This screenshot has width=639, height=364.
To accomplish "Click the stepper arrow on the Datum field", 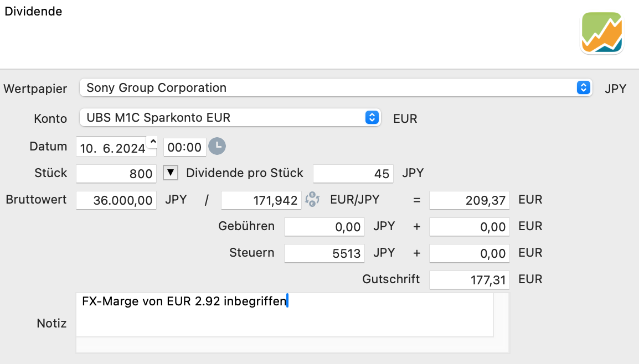I will [x=153, y=143].
